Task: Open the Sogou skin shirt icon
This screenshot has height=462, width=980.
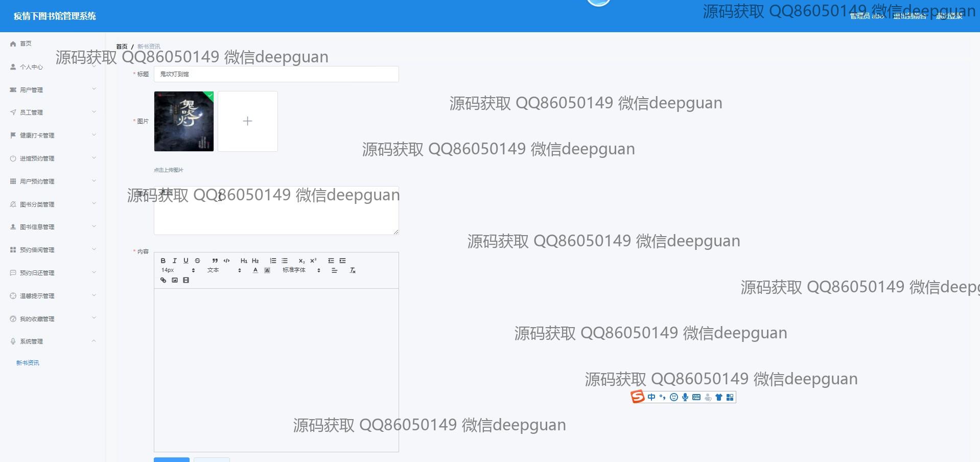Action: click(719, 397)
